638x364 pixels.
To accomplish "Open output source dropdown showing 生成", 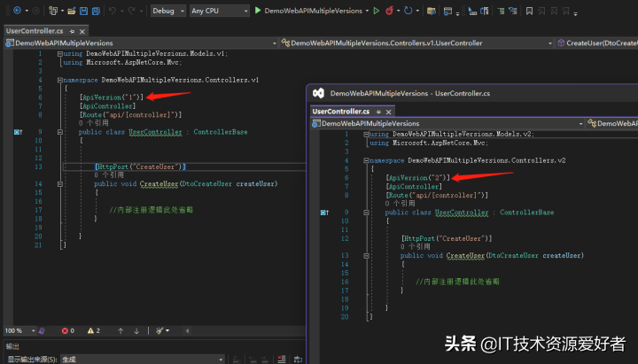I will coord(142,360).
